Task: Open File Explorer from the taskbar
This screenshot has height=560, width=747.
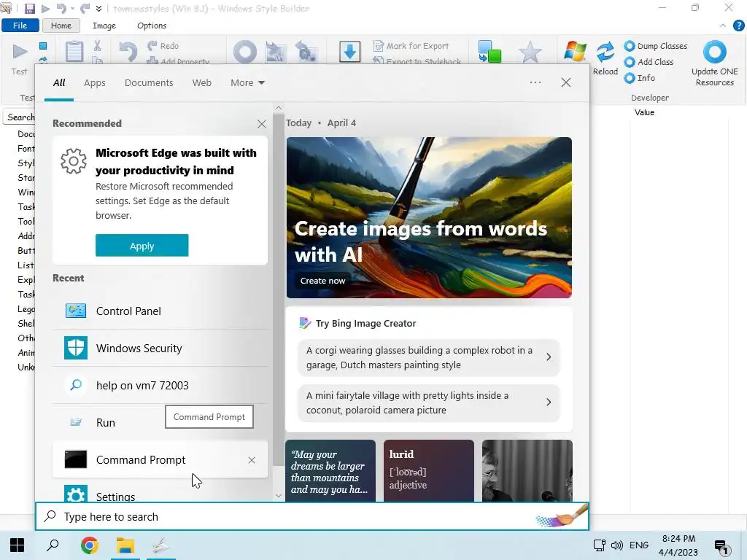Action: [125, 545]
